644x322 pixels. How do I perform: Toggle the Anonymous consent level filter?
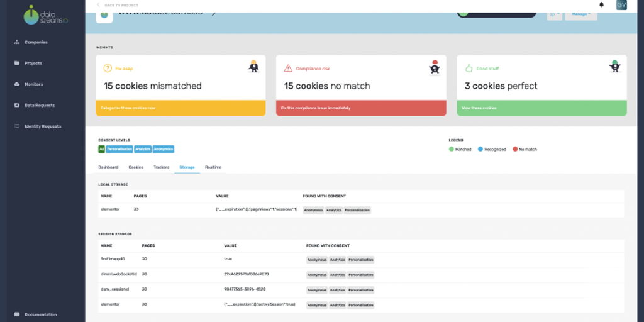pos(164,149)
